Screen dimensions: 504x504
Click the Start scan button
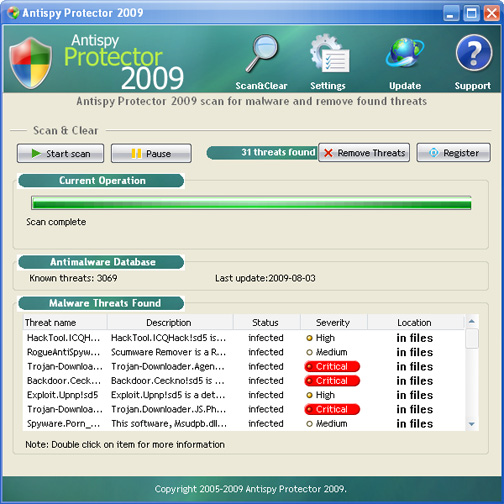point(60,153)
